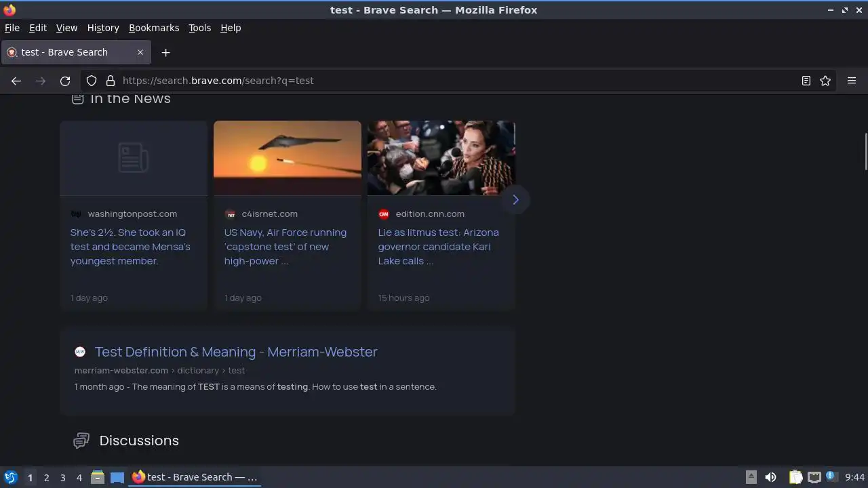The width and height of the screenshot is (868, 488).
Task: Open the notification bubble tray icon
Action: pos(831,476)
